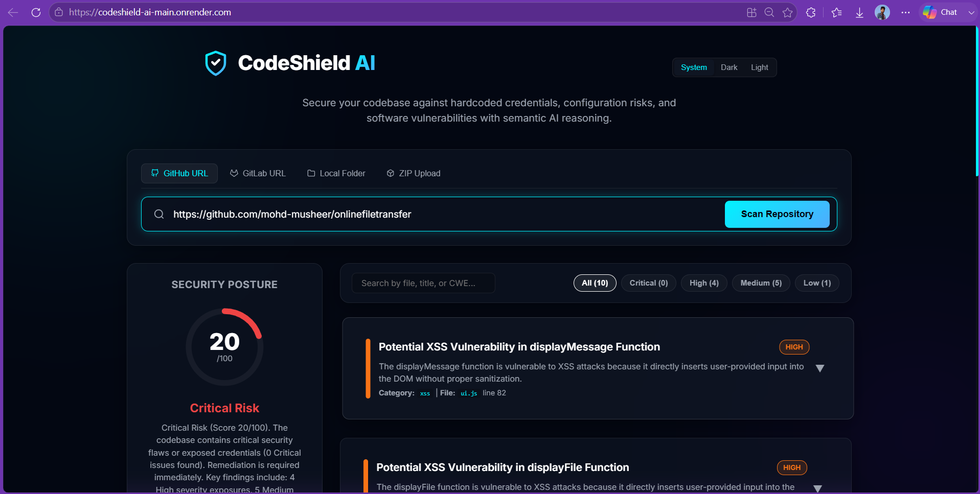This screenshot has width=980, height=494.
Task: Click the 'Critical Risk' label
Action: coord(224,408)
